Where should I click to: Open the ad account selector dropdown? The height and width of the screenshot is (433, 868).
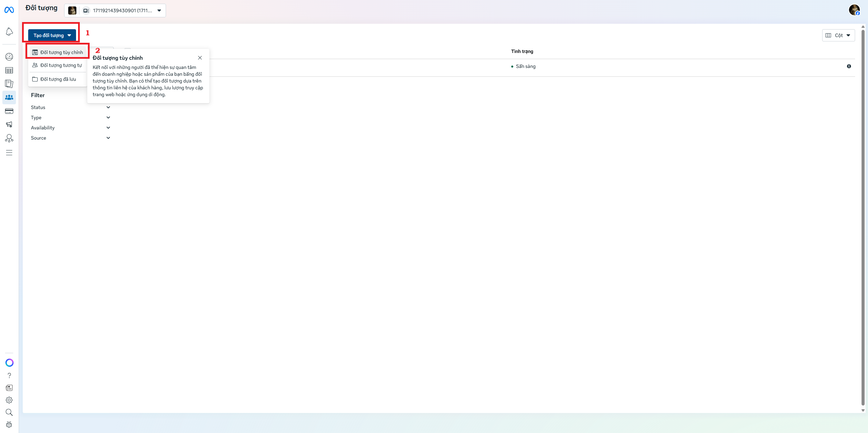click(x=159, y=11)
